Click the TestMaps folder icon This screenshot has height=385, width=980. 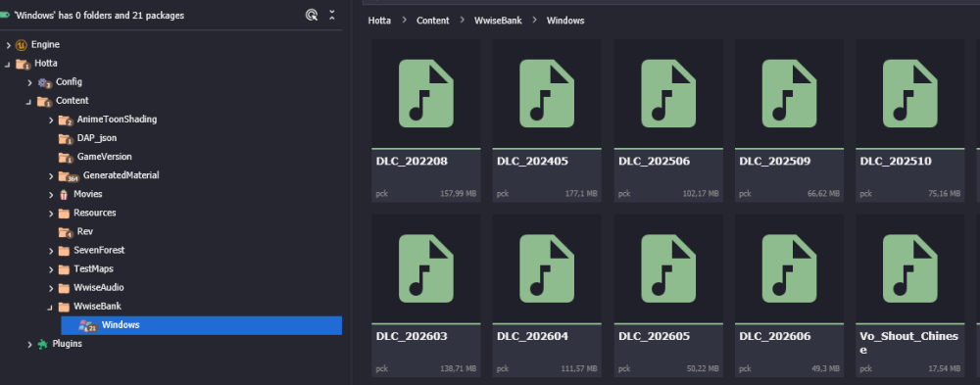[63, 269]
